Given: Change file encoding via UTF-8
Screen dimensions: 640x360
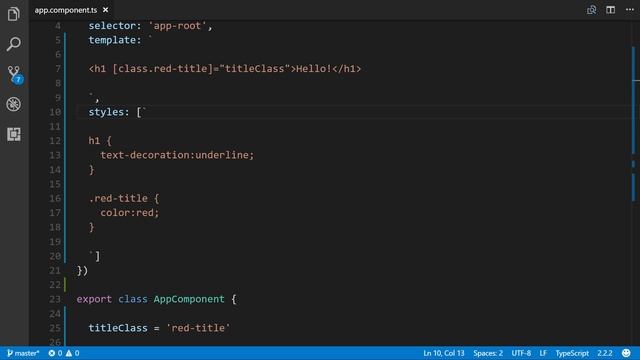Looking at the screenshot, I should pos(521,353).
